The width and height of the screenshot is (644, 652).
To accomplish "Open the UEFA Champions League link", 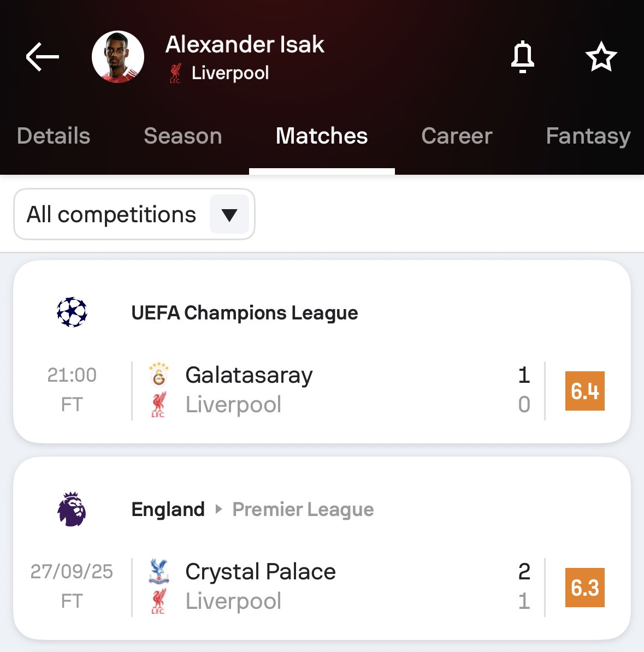I will point(245,313).
